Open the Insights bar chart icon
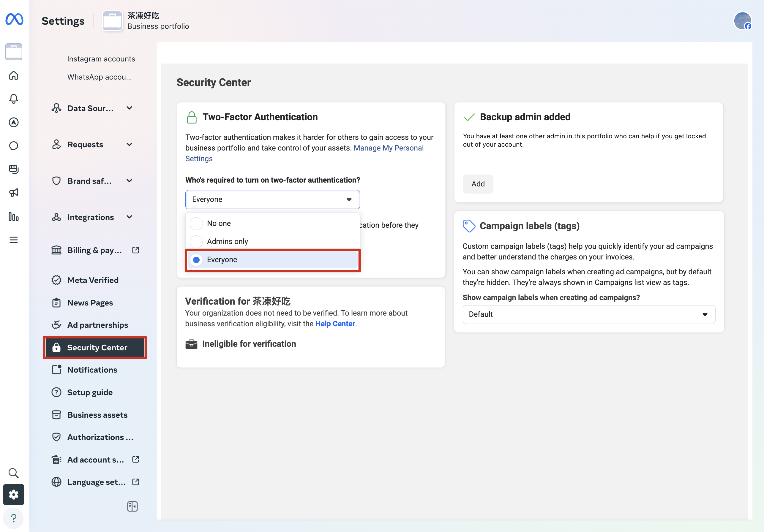This screenshot has height=532, width=764. point(14,216)
